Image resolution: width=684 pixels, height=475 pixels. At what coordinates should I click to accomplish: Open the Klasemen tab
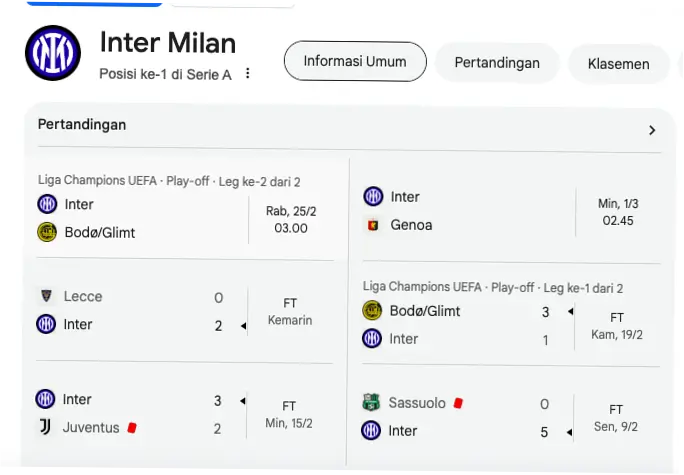click(619, 64)
